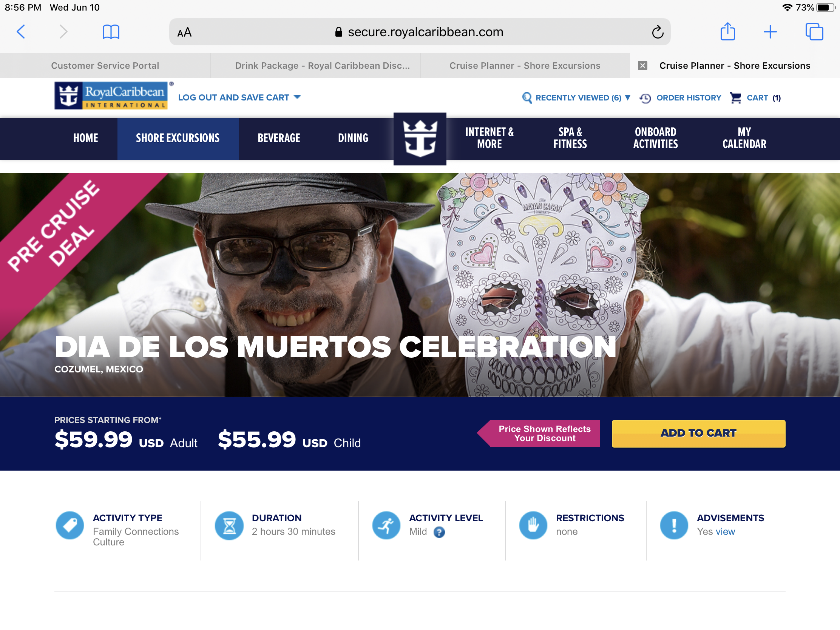Click the Add to Cart button
The width and height of the screenshot is (840, 630).
pos(698,433)
